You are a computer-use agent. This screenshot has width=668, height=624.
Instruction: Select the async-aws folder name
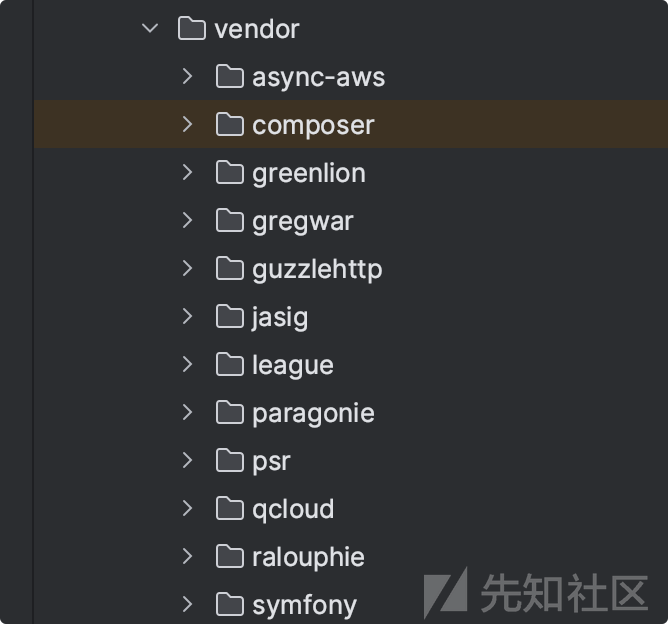318,77
